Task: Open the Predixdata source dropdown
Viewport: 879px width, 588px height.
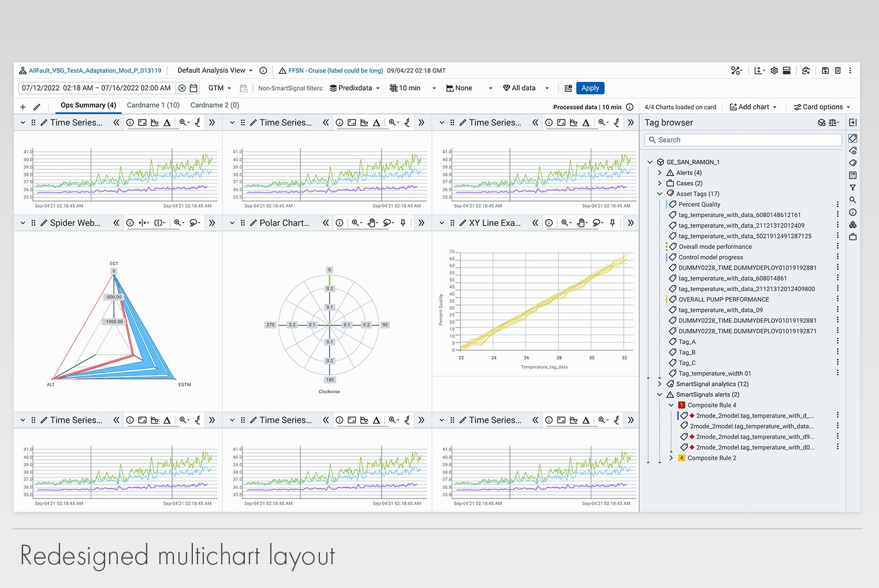Action: click(355, 88)
